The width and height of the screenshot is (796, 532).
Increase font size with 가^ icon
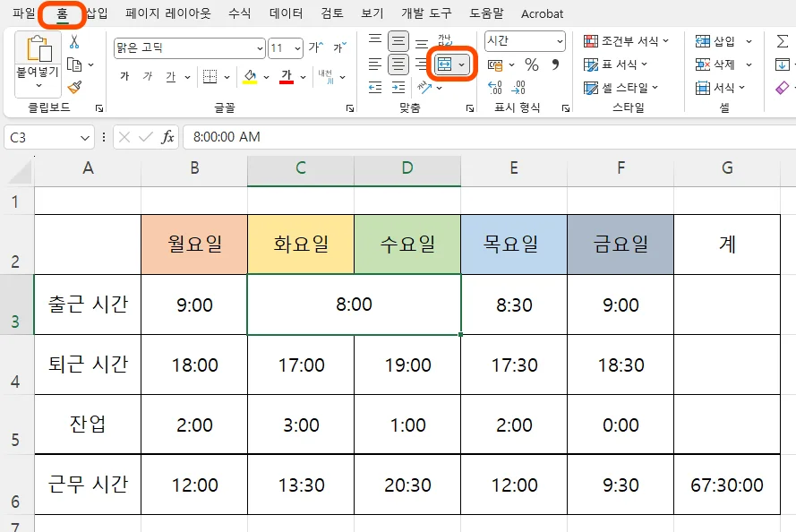(x=316, y=47)
